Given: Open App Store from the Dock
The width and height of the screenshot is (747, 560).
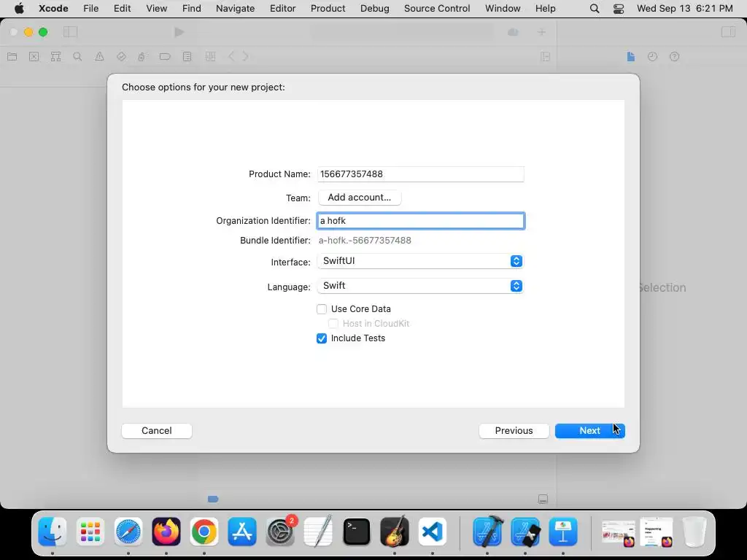Looking at the screenshot, I should (242, 532).
